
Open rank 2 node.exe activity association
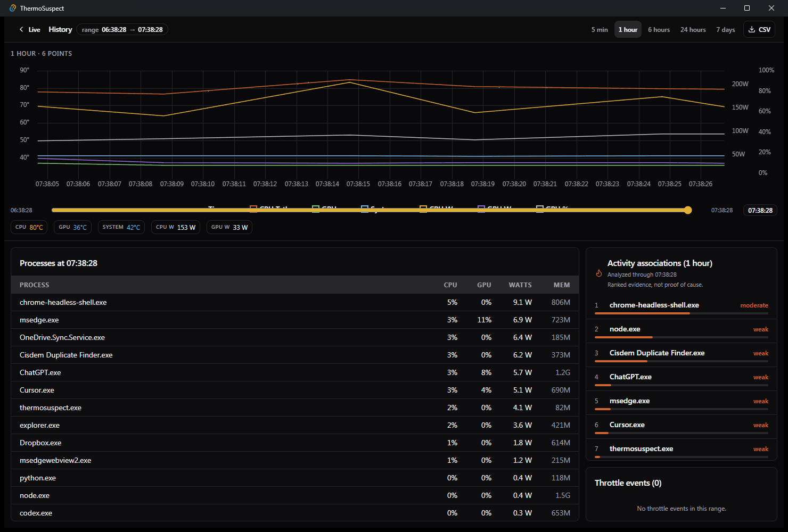682,331
